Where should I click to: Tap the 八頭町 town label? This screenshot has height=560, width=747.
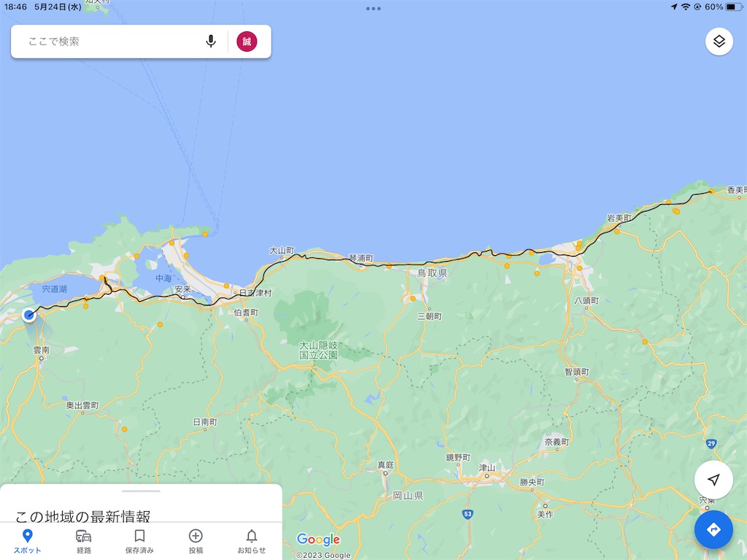tap(587, 300)
